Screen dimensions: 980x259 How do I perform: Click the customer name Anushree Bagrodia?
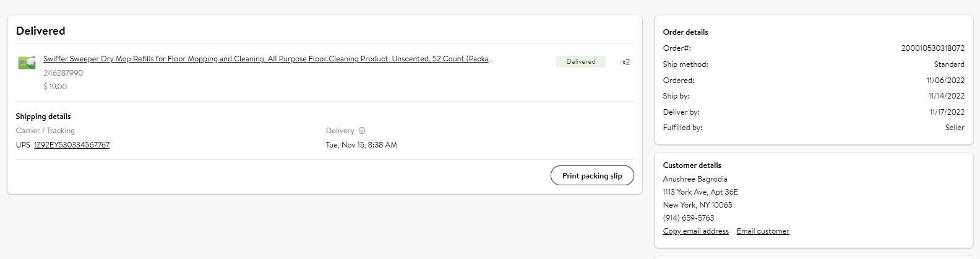pyautogui.click(x=695, y=179)
